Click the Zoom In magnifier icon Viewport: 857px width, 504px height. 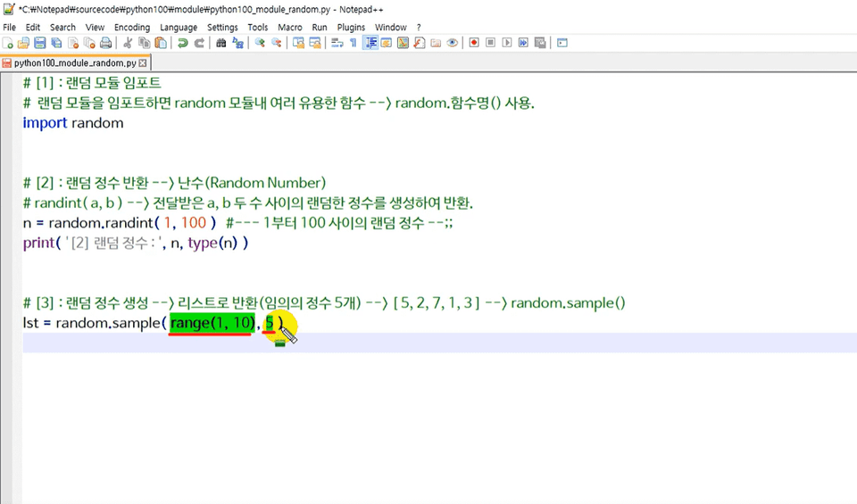(x=260, y=43)
